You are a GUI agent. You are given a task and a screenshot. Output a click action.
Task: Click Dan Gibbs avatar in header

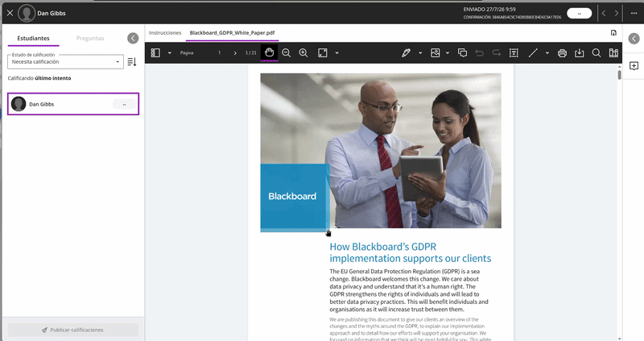27,13
